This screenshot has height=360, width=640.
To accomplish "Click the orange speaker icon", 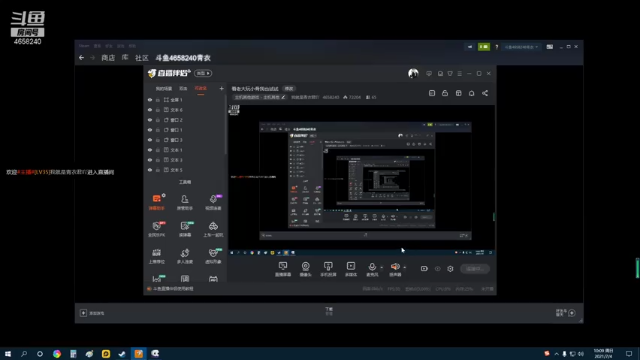I will (x=395, y=267).
